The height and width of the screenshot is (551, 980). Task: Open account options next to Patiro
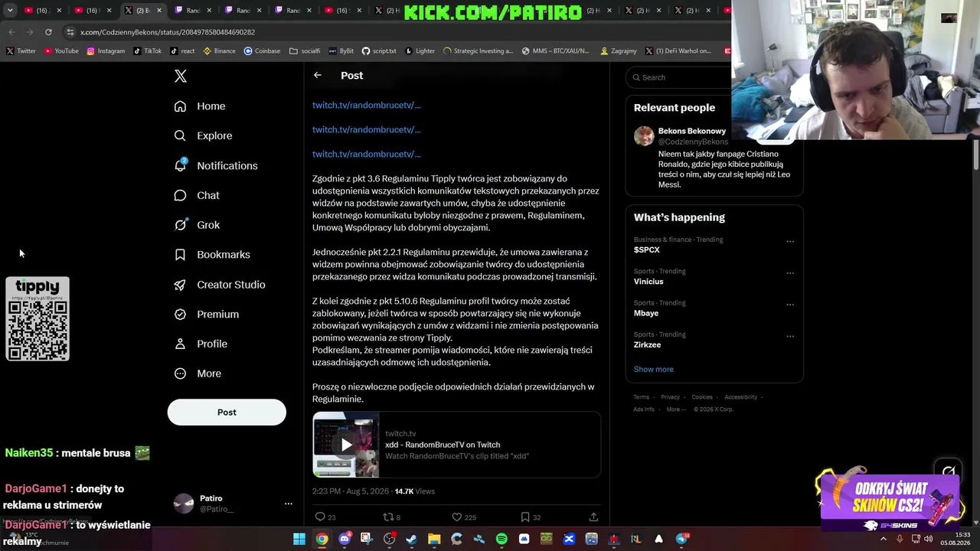pos(289,504)
